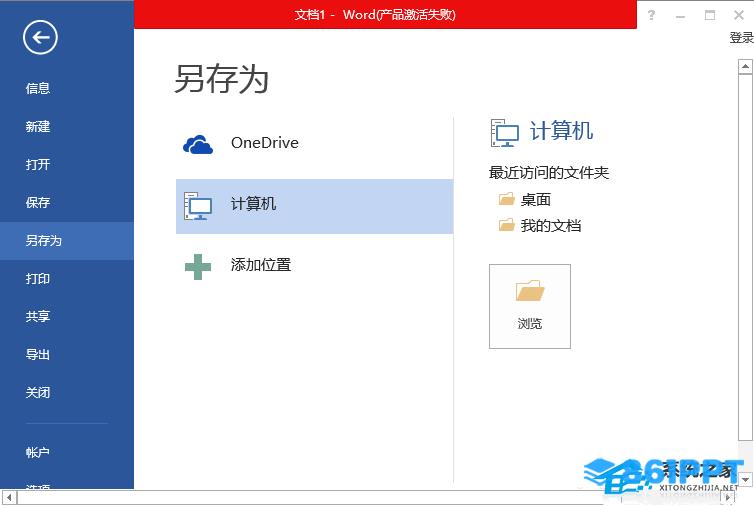Close the Word window

pyautogui.click(x=739, y=15)
